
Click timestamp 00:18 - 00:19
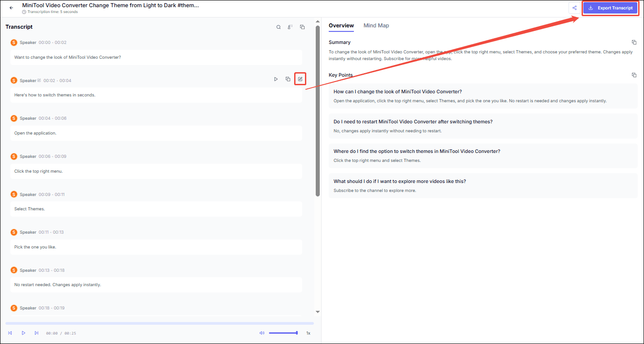coord(52,308)
